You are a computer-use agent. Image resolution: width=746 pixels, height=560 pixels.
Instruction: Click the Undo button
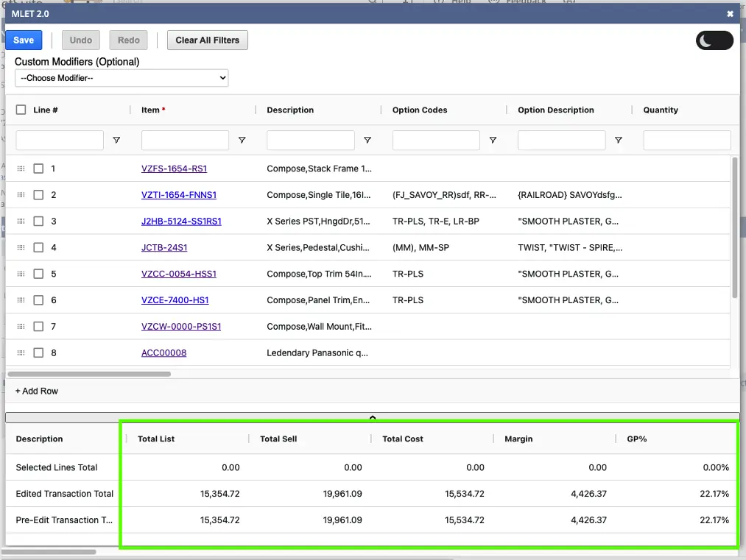pos(81,40)
